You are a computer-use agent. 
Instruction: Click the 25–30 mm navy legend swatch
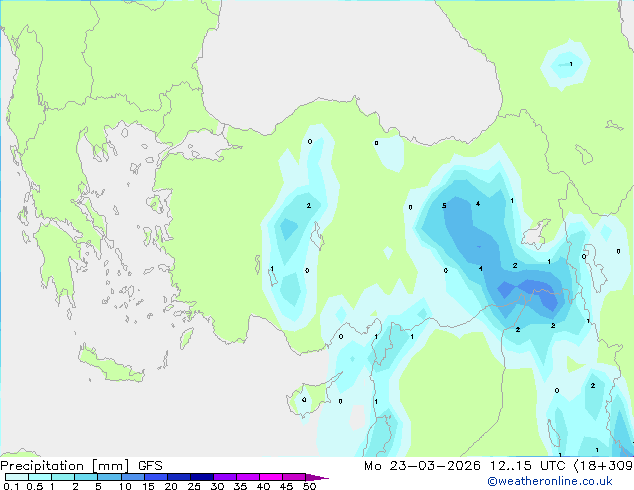(202, 477)
